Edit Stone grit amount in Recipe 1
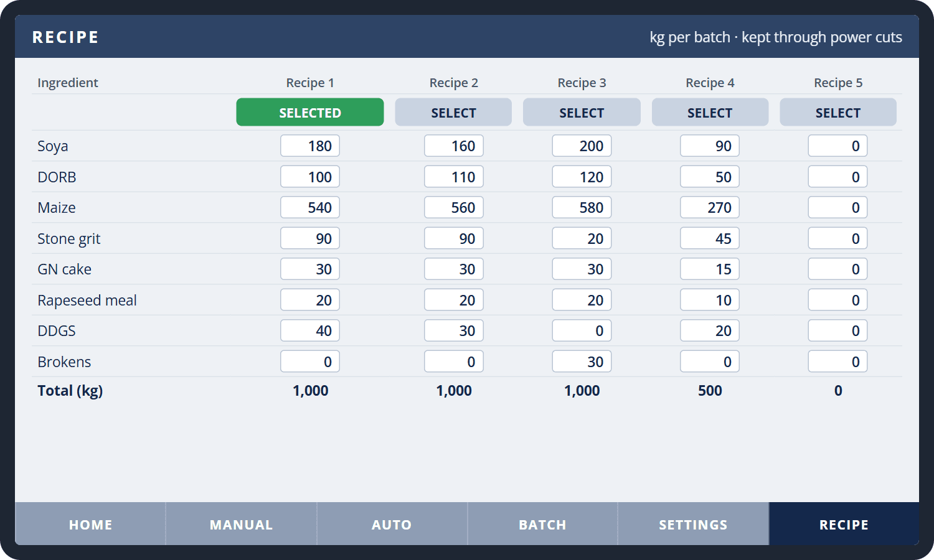 (310, 238)
